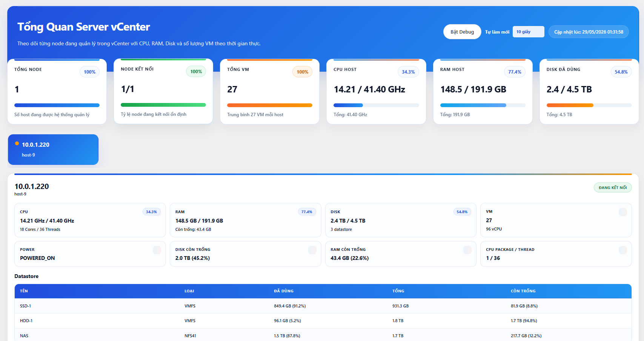644x341 pixels.
Task: Click the CPU PACKAGE / THREAD card icon box
Action: pos(623,250)
